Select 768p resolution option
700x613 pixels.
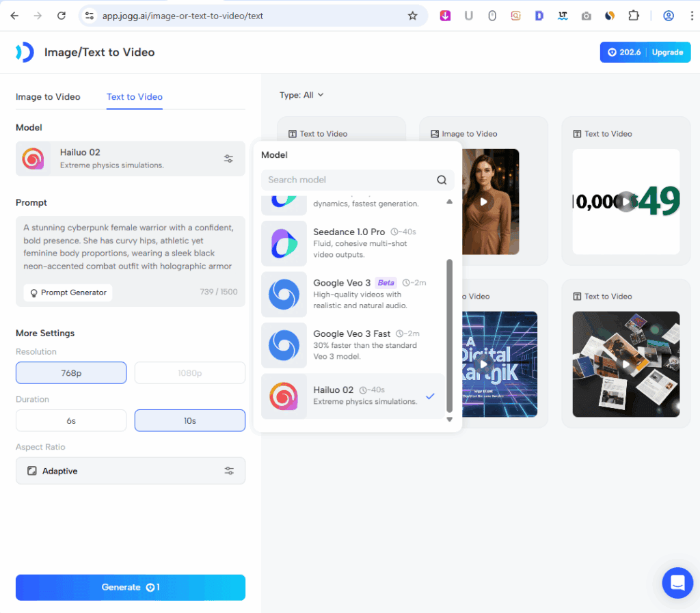(x=71, y=373)
